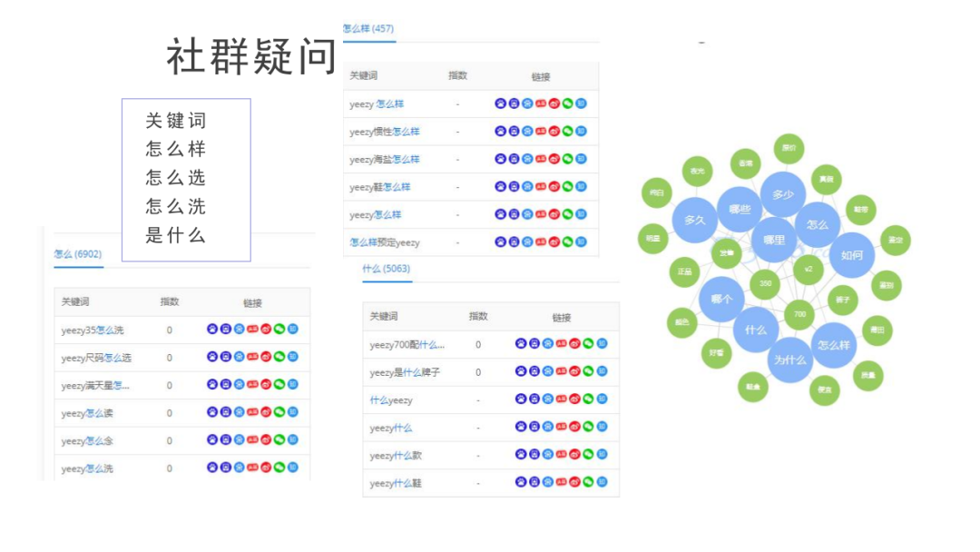Click WeChat icon in yeezy什么鞋 row
Image resolution: width=980 pixels, height=552 pixels.
[x=588, y=482]
